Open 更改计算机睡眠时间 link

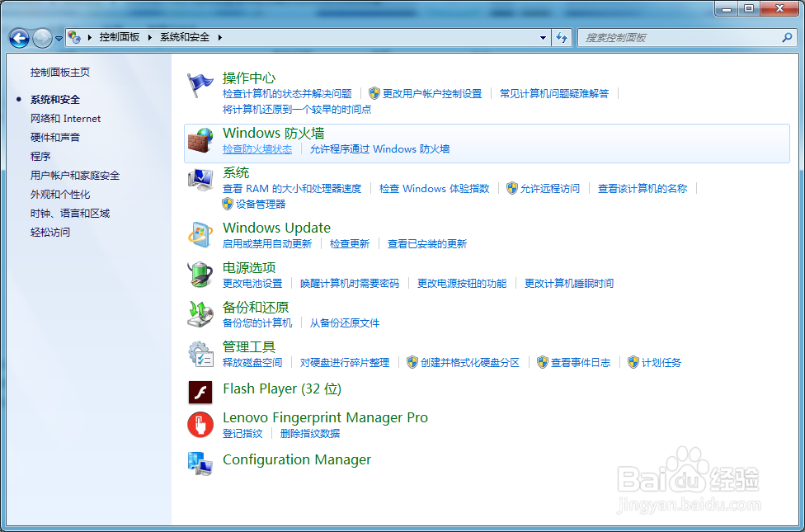point(569,284)
